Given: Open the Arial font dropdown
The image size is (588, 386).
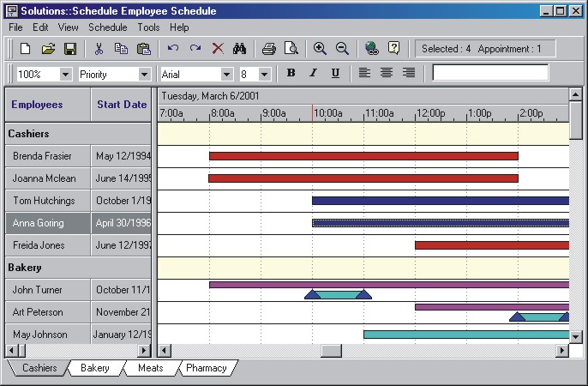Looking at the screenshot, I should pyautogui.click(x=226, y=75).
